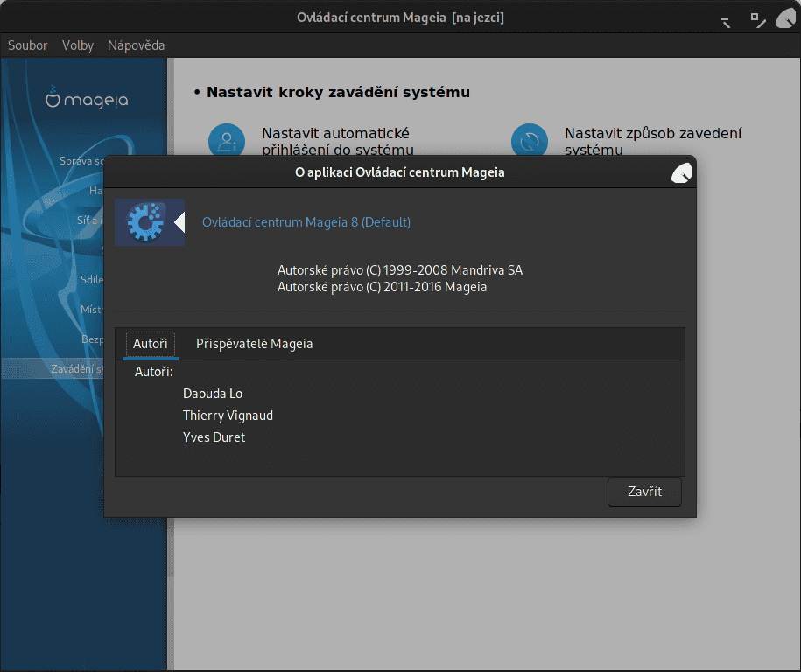Select author Thierry Vignaud in the list
Image resolution: width=801 pixels, height=672 pixels.
point(228,415)
